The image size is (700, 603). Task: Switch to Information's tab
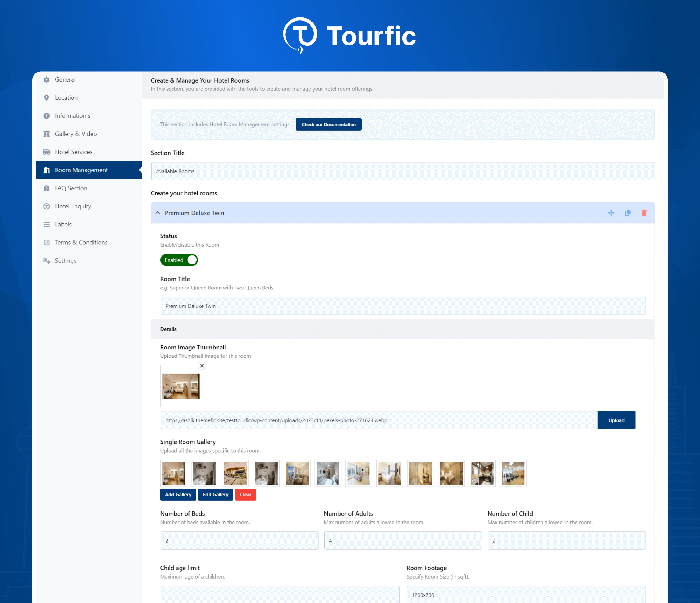(89, 116)
